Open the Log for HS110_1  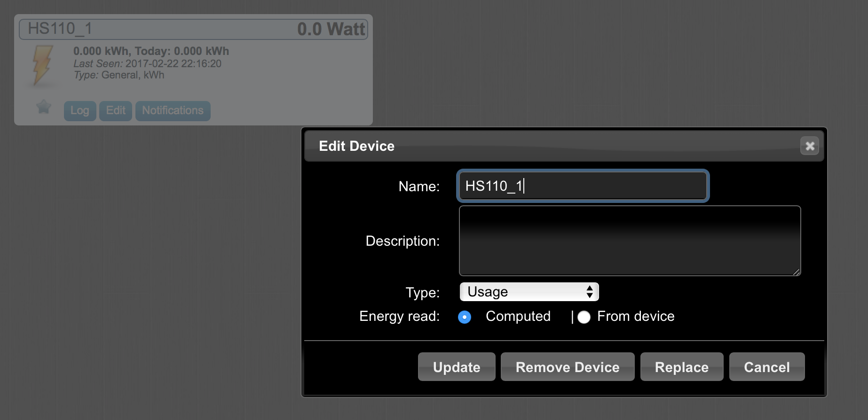pos(80,111)
